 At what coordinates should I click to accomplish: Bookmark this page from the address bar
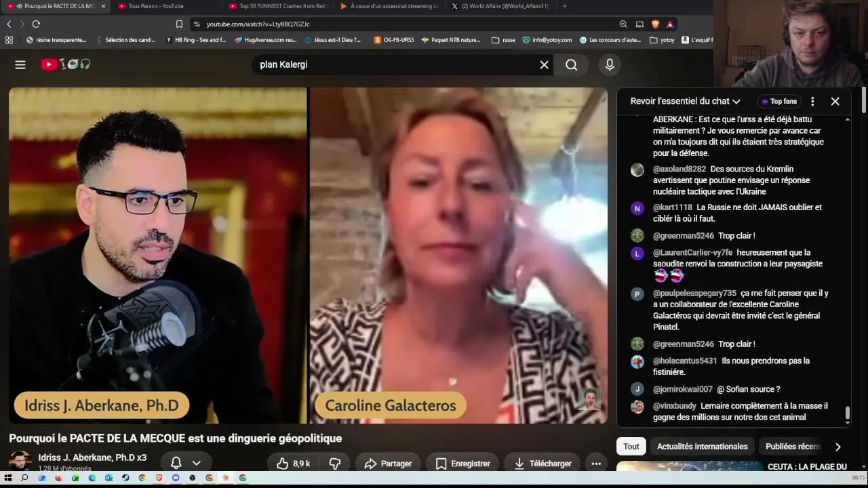(x=179, y=24)
